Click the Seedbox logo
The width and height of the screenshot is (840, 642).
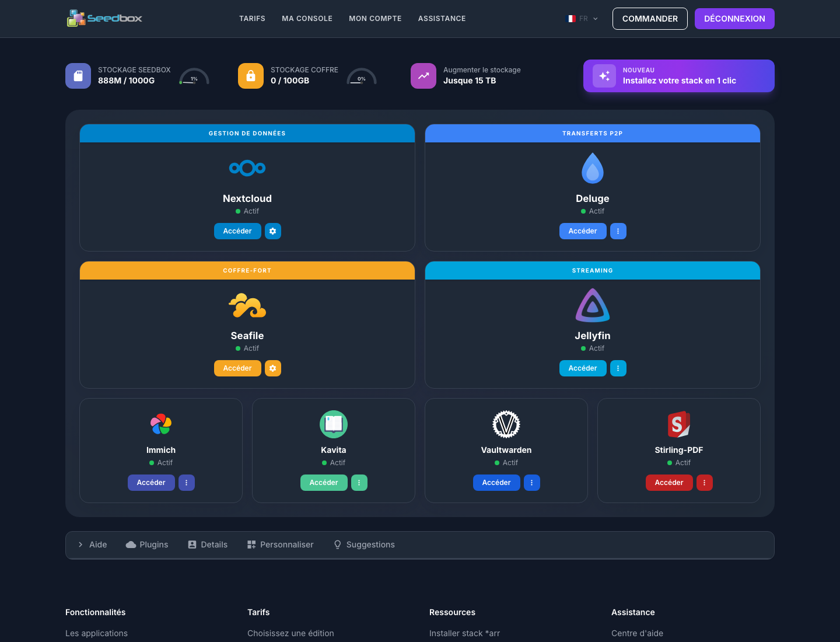(104, 18)
